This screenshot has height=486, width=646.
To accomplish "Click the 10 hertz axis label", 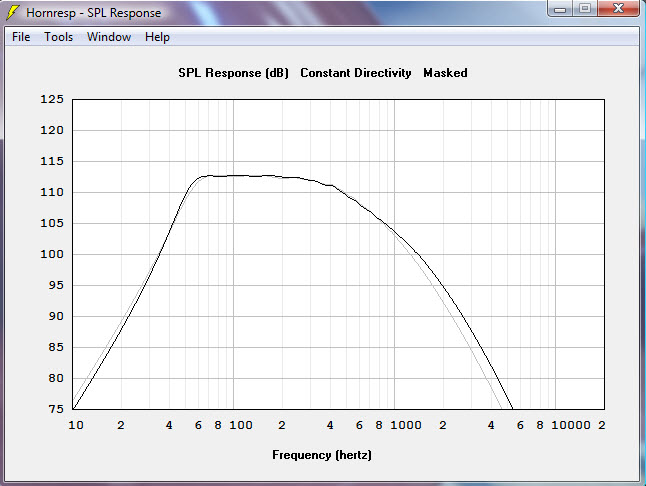I will 76,425.
